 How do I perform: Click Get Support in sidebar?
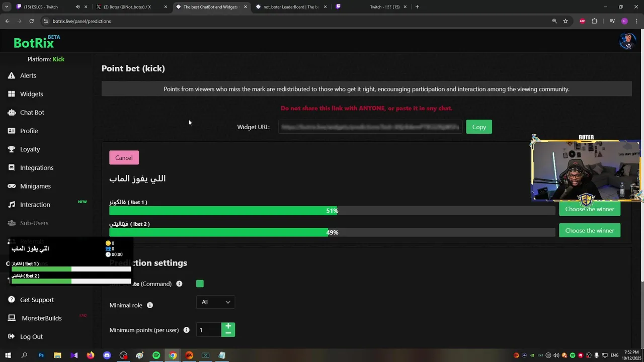click(37, 300)
